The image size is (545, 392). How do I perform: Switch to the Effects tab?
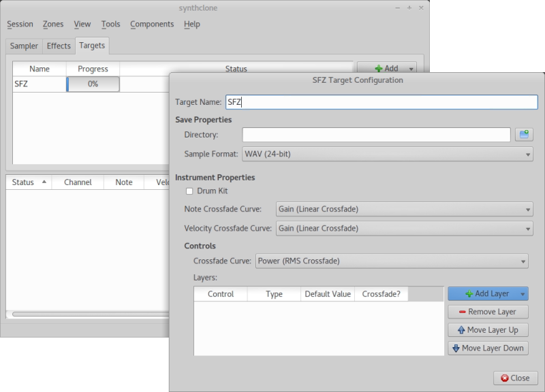(59, 46)
